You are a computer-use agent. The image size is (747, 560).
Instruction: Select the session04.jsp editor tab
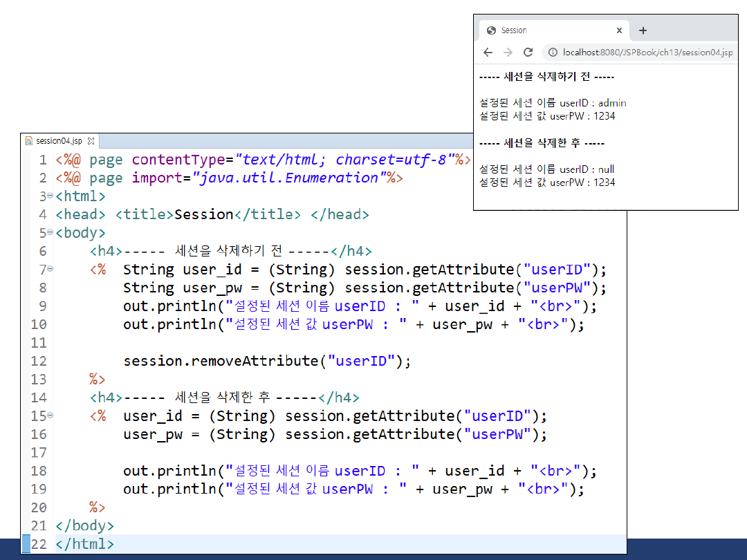(59, 141)
